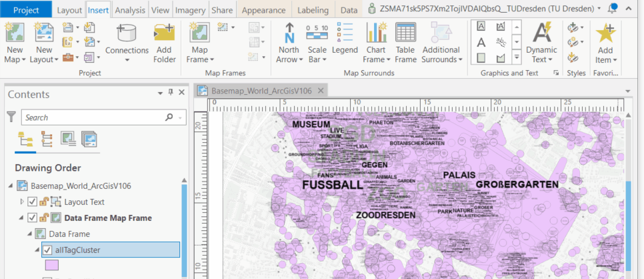Toggle the lock on Data Frame Map Frame
The height and width of the screenshot is (279, 644).
tap(43, 218)
